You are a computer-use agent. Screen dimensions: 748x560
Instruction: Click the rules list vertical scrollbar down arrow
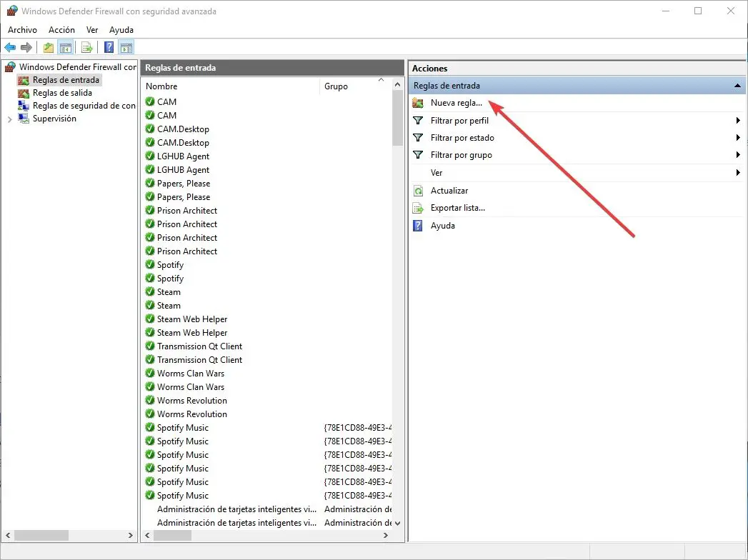coord(398,524)
